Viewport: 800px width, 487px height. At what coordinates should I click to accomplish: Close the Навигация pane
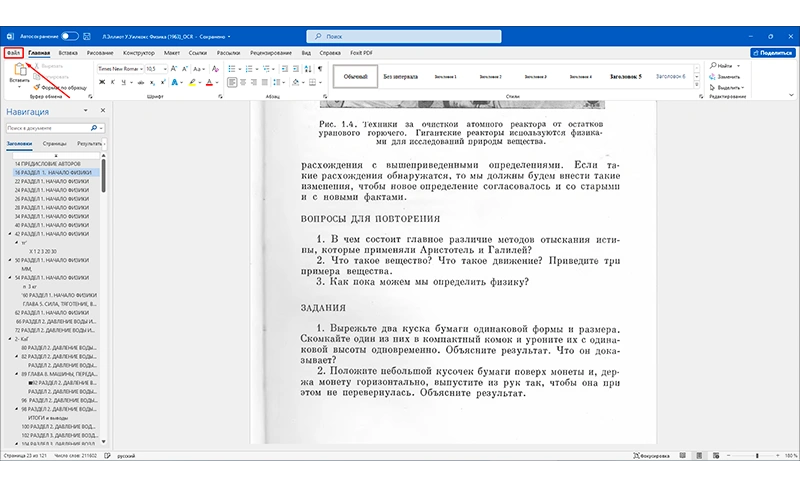(103, 110)
